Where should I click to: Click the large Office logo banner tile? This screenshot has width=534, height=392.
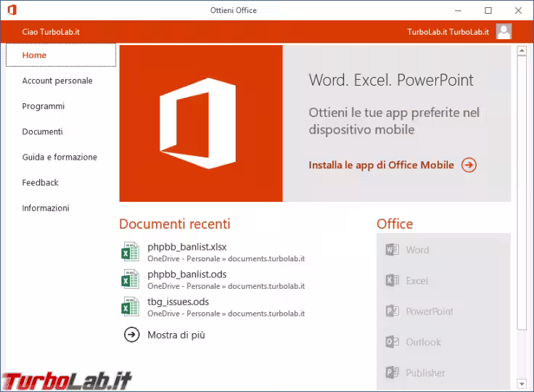coord(201,123)
